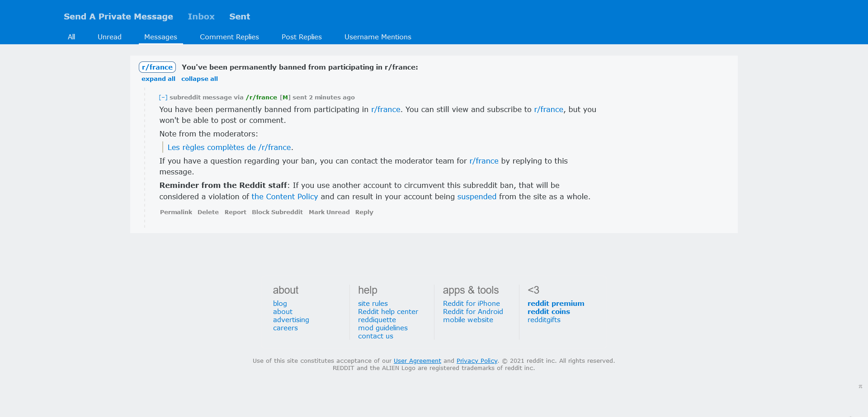
Task: Reply to the ban message
Action: (x=364, y=212)
